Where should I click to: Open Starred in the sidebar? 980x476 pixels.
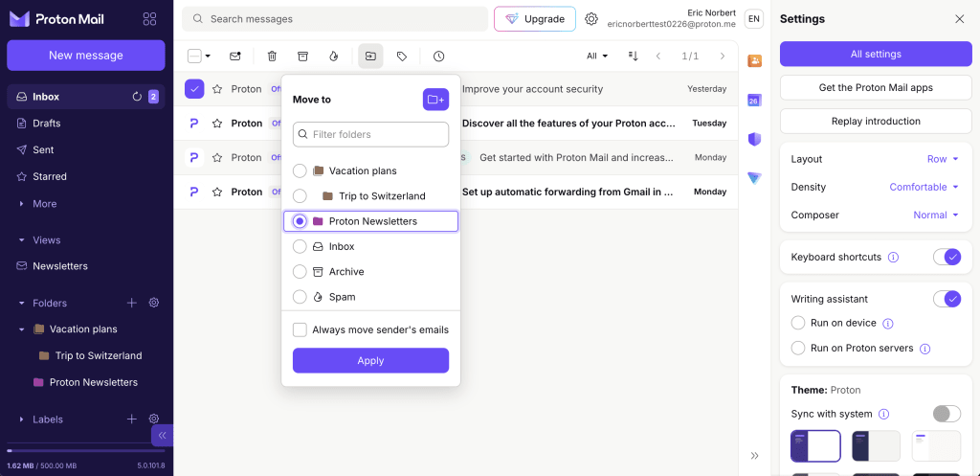coord(85,176)
